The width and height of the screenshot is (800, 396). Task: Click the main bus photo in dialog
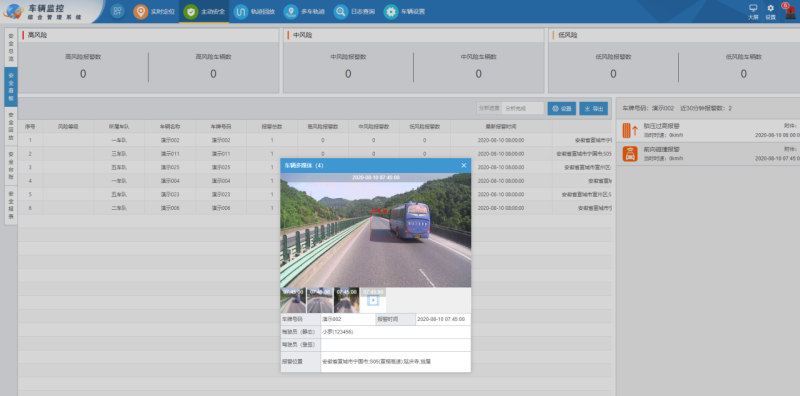[376, 230]
